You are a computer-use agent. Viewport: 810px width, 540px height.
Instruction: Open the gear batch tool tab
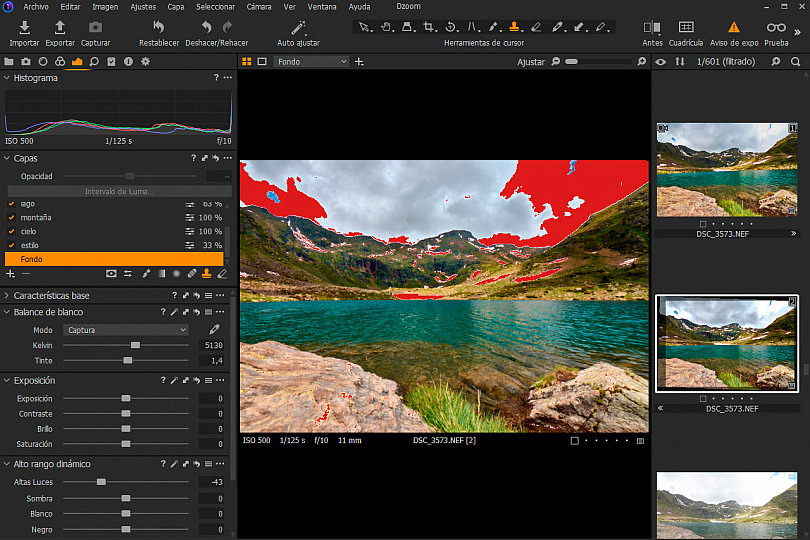[145, 61]
